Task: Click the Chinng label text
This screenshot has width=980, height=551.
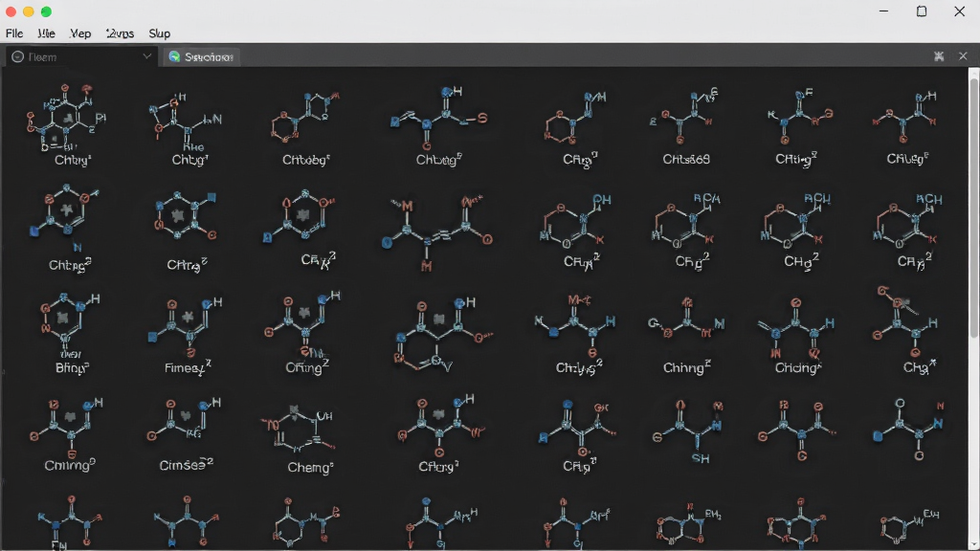Action: click(686, 367)
